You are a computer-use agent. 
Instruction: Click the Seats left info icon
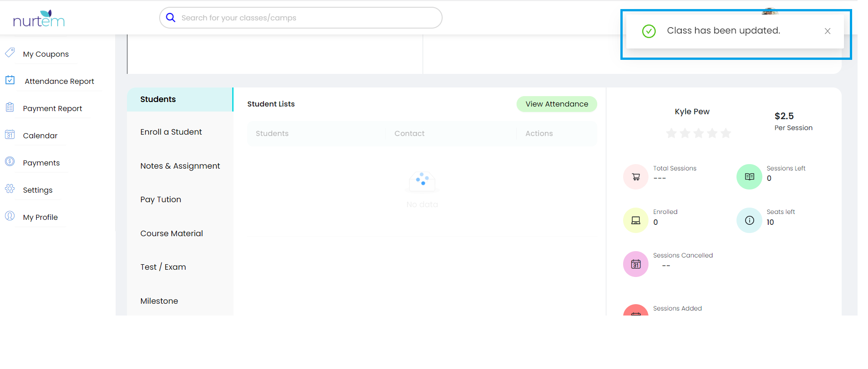749,220
